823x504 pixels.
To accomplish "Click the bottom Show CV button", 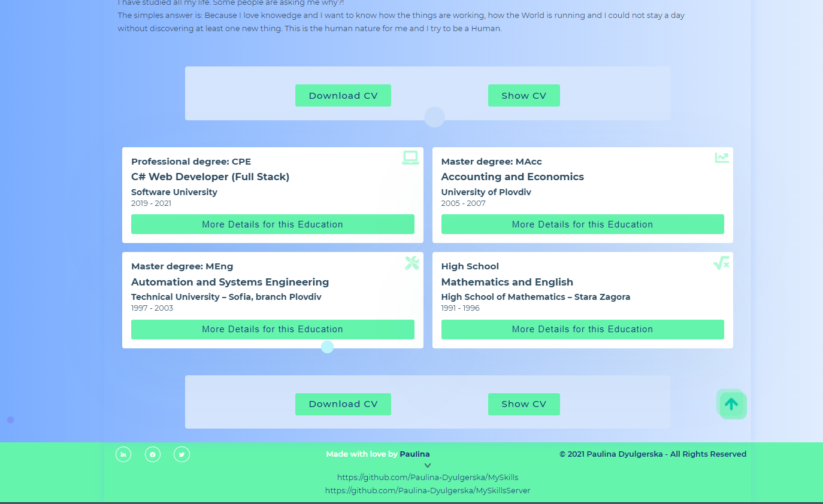I will 524,404.
